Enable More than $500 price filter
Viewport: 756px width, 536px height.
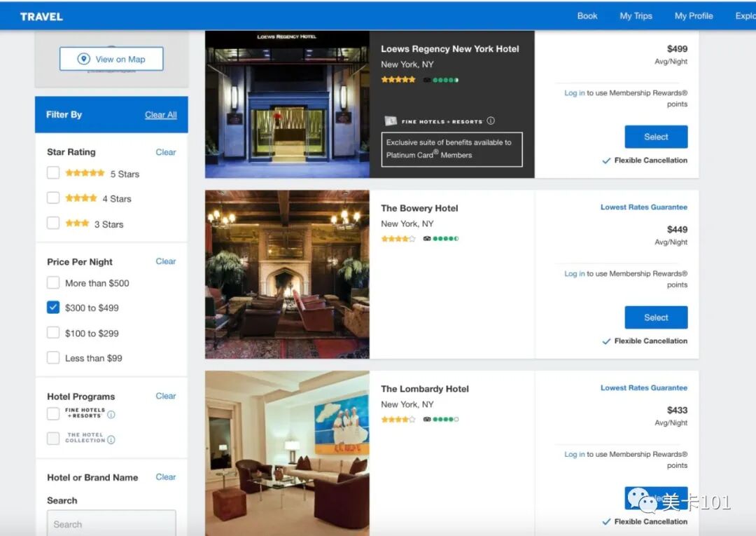53,282
